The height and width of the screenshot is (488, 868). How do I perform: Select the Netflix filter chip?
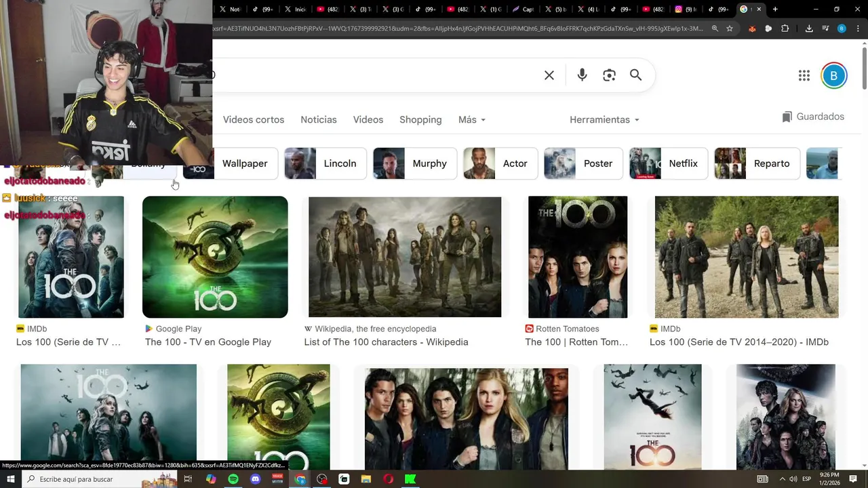pyautogui.click(x=669, y=163)
